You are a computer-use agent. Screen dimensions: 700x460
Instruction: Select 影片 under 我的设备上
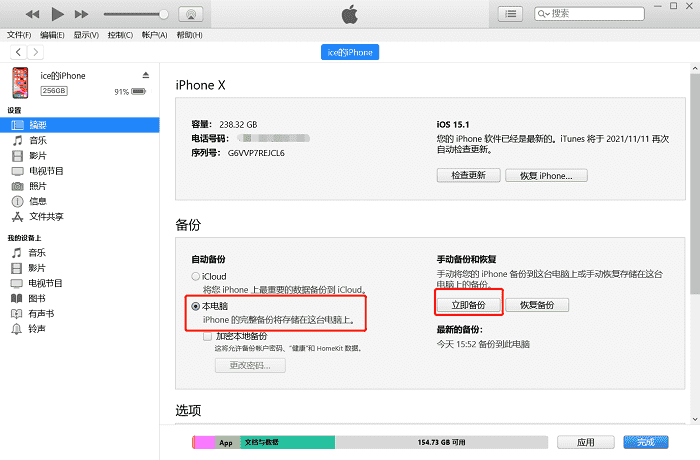tap(79, 268)
